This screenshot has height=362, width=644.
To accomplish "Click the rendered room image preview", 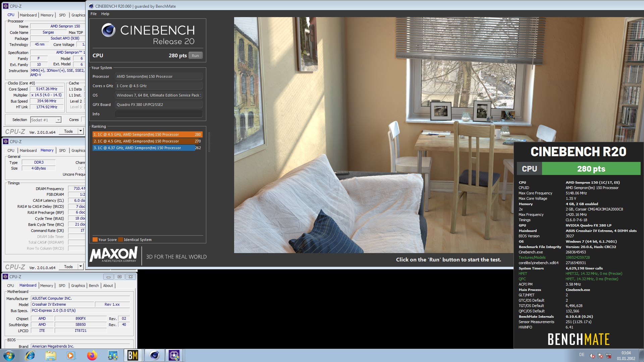I will point(374,135).
